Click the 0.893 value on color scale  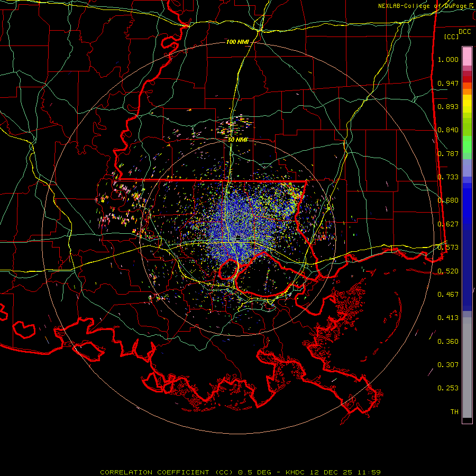click(448, 106)
